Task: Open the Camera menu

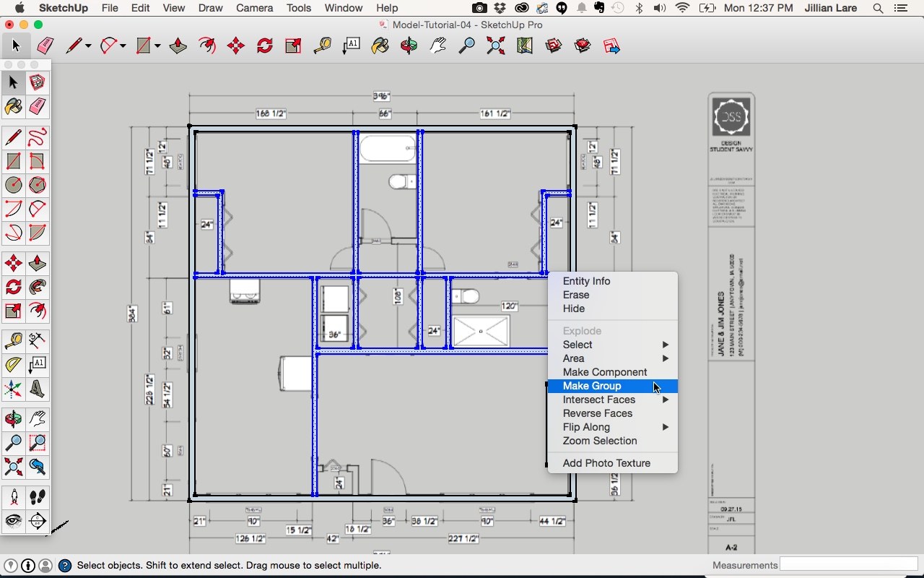Action: coord(254,8)
